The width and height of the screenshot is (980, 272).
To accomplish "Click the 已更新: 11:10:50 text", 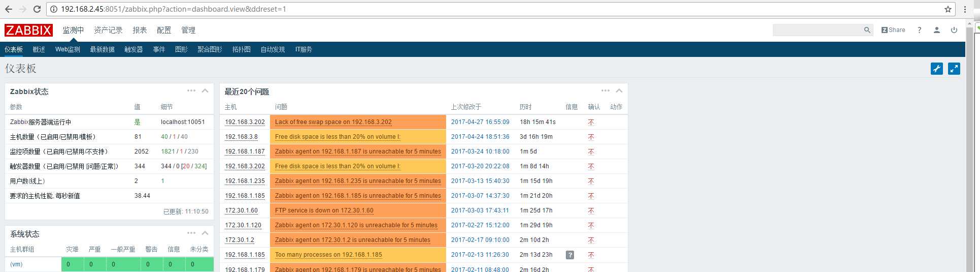I will (x=186, y=211).
